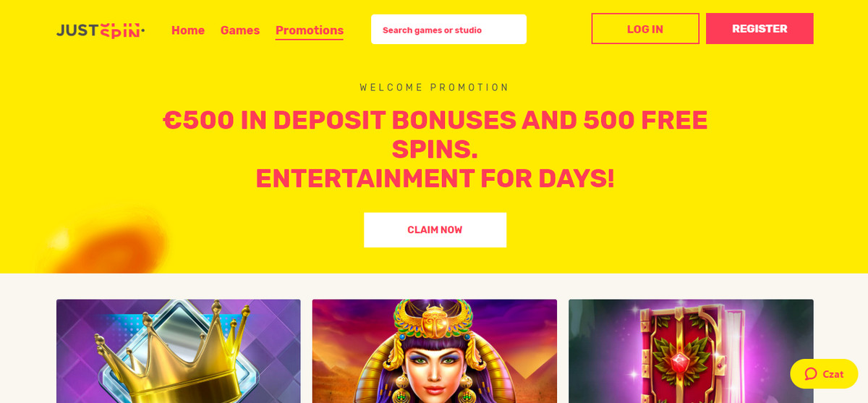Image resolution: width=868 pixels, height=403 pixels.
Task: Open the Czat live chat widget
Action: 824,374
